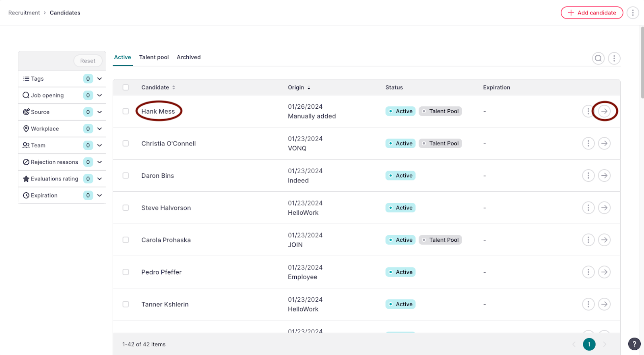This screenshot has width=644, height=355.
Task: Click the help question mark icon
Action: [634, 344]
